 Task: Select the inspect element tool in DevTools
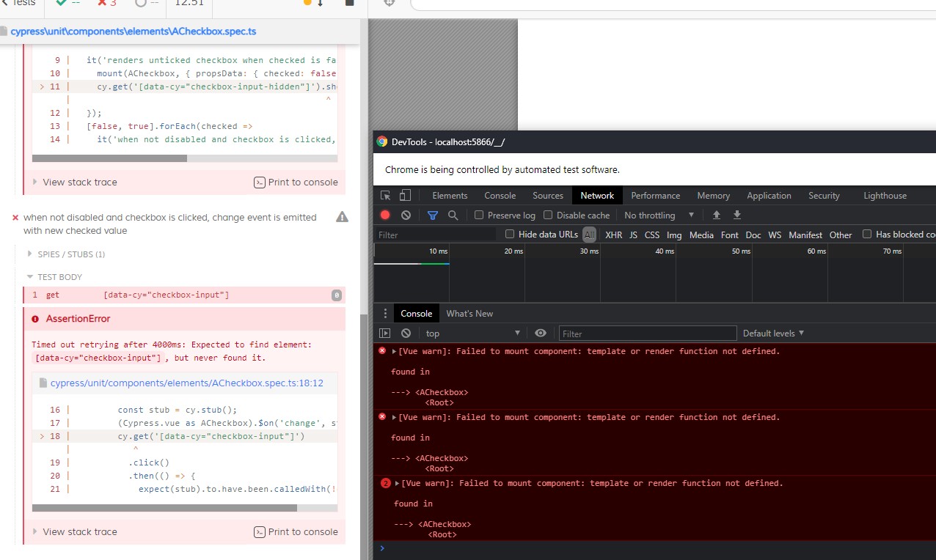[x=385, y=195]
